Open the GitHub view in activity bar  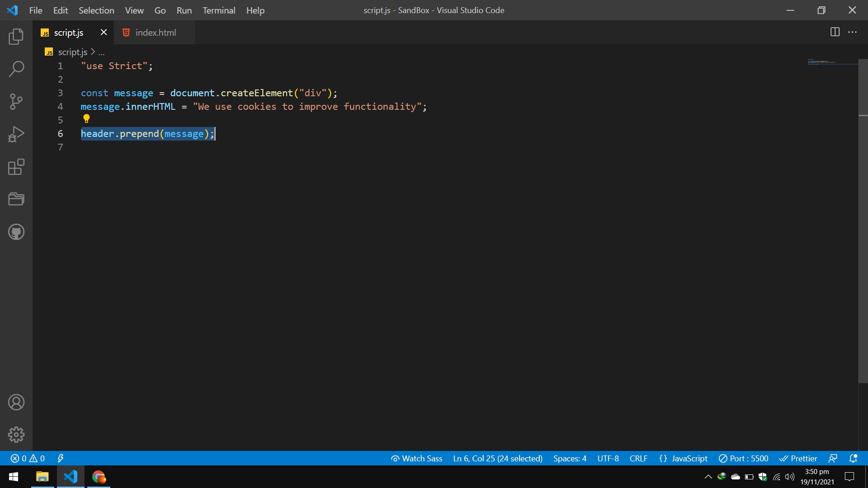point(16,232)
